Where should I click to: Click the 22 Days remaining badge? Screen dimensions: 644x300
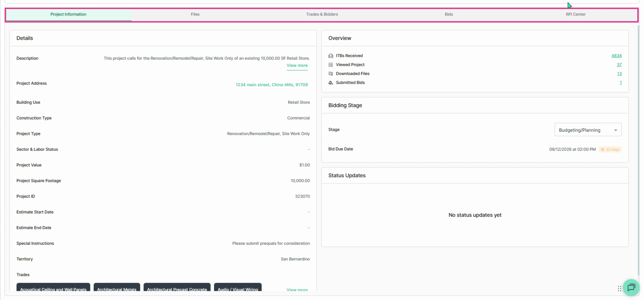click(x=610, y=150)
